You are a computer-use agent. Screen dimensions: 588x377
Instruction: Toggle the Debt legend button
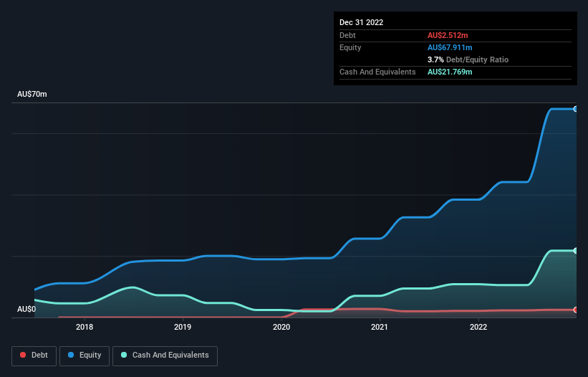click(x=34, y=355)
